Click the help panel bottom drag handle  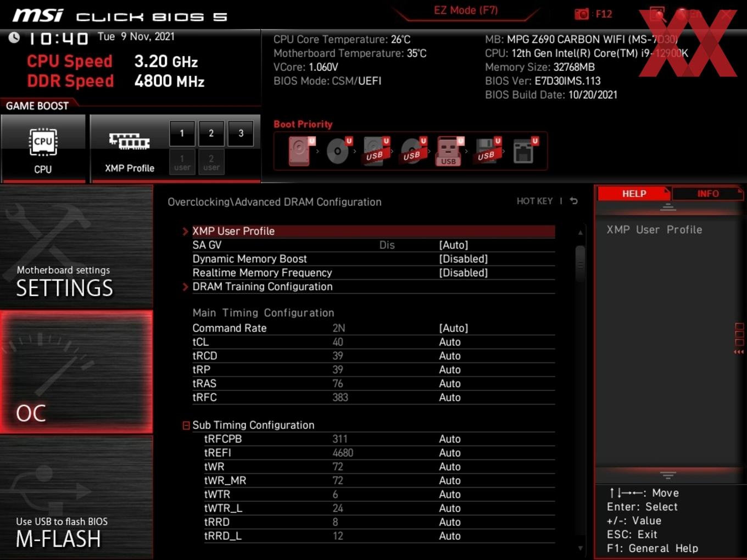pyautogui.click(x=668, y=475)
